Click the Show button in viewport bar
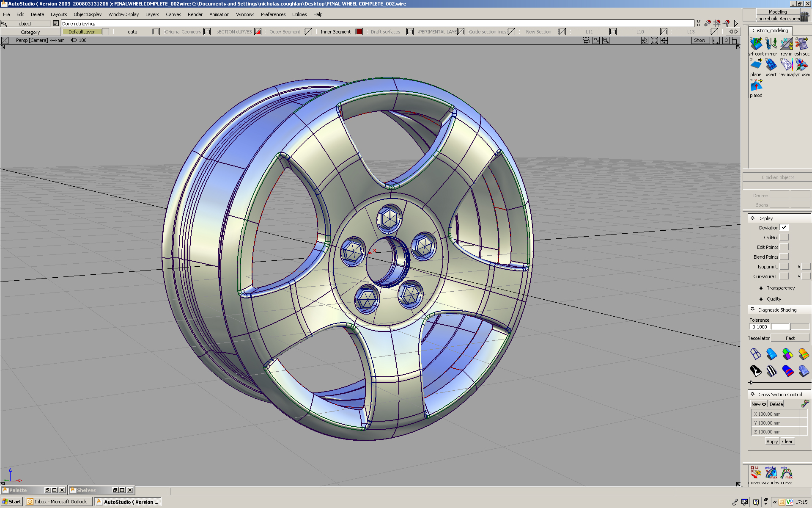This screenshot has width=812, height=508. (x=700, y=41)
